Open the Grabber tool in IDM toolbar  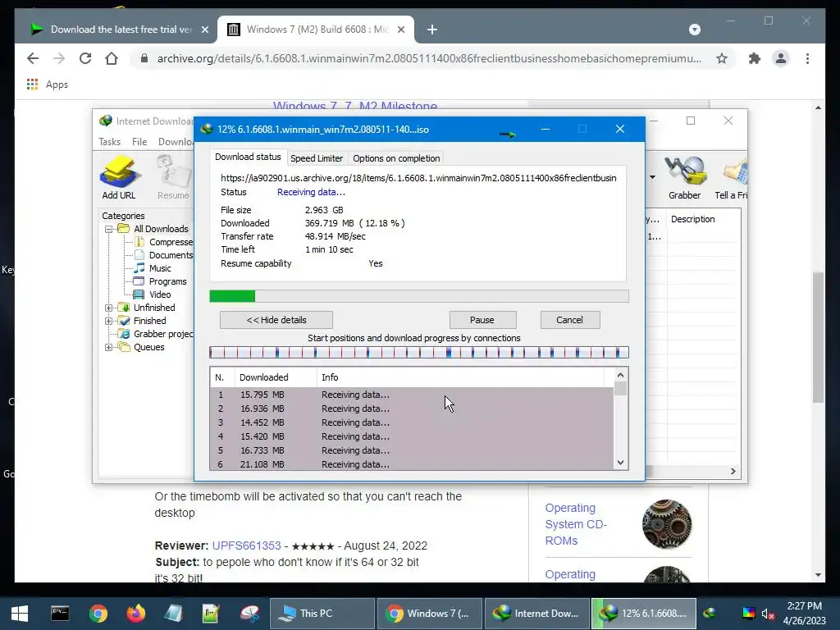[685, 177]
